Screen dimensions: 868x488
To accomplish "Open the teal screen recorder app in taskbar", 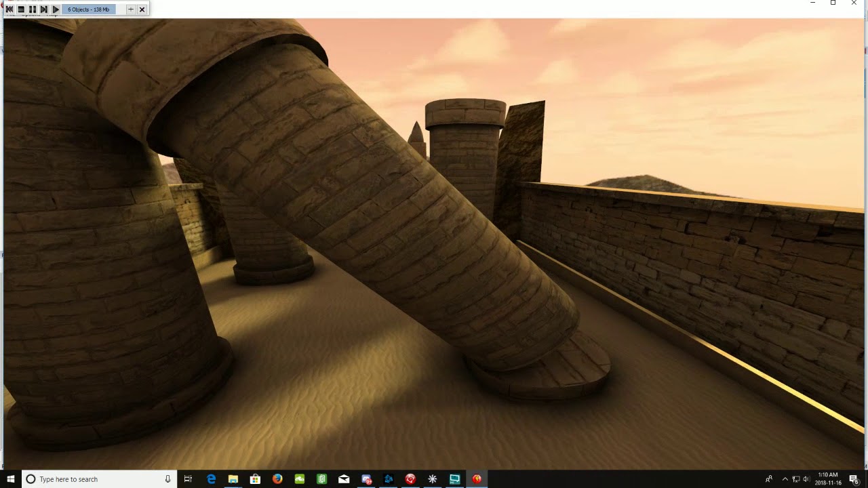I will click(454, 479).
